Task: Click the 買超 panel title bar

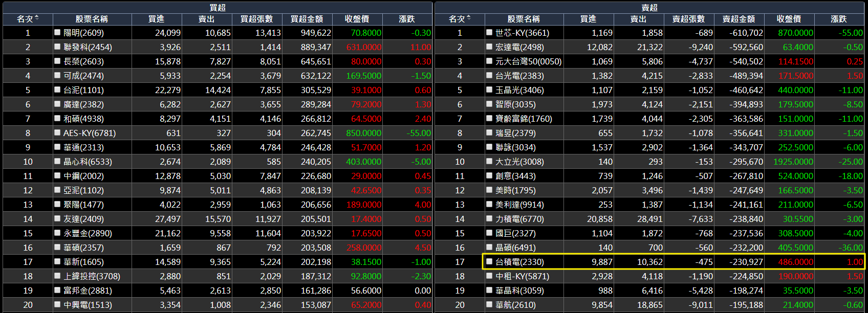Action: [x=218, y=8]
